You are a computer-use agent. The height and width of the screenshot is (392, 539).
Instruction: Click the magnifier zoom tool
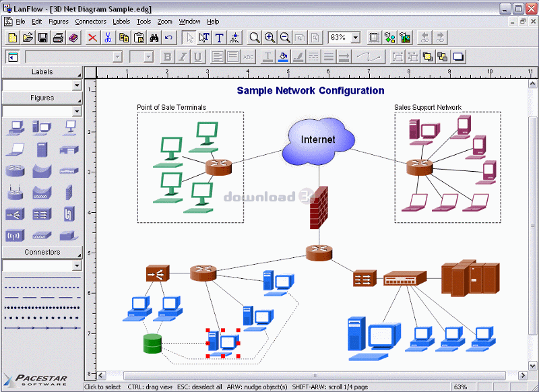[255, 38]
